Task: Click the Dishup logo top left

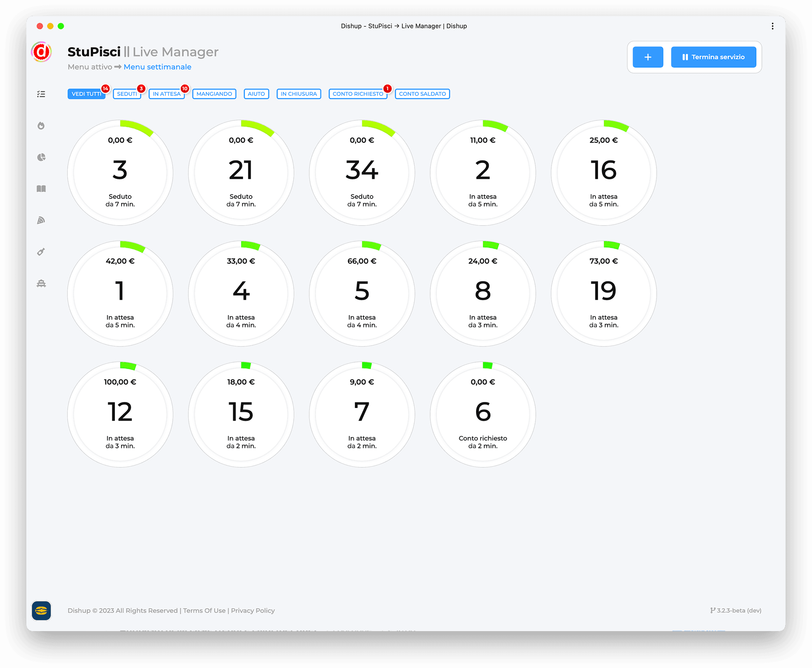Action: click(x=41, y=52)
